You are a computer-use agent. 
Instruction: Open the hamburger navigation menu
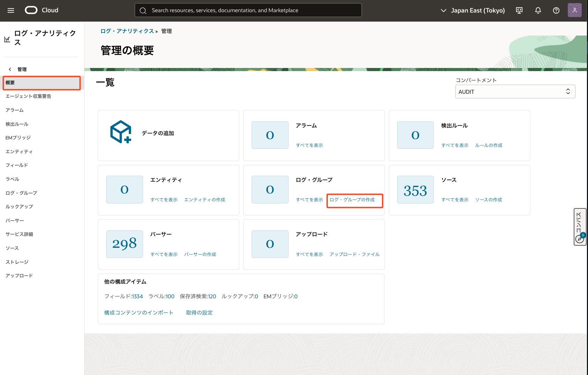click(x=11, y=10)
